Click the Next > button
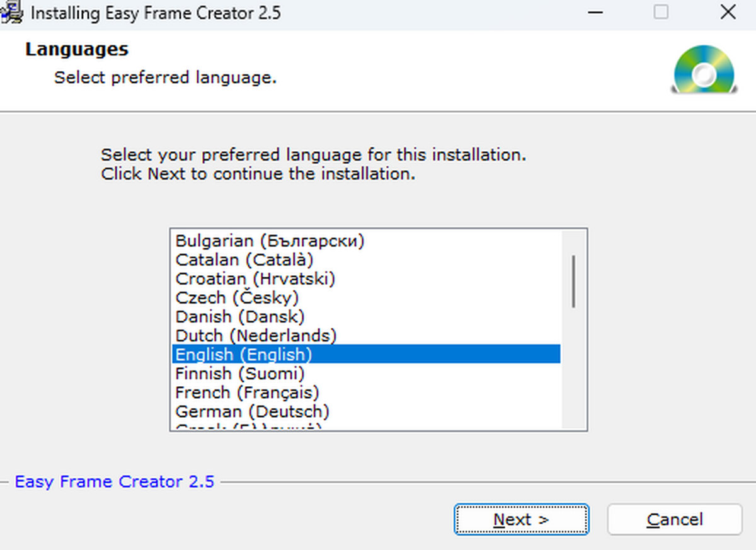The height and width of the screenshot is (550, 756). pyautogui.click(x=522, y=520)
